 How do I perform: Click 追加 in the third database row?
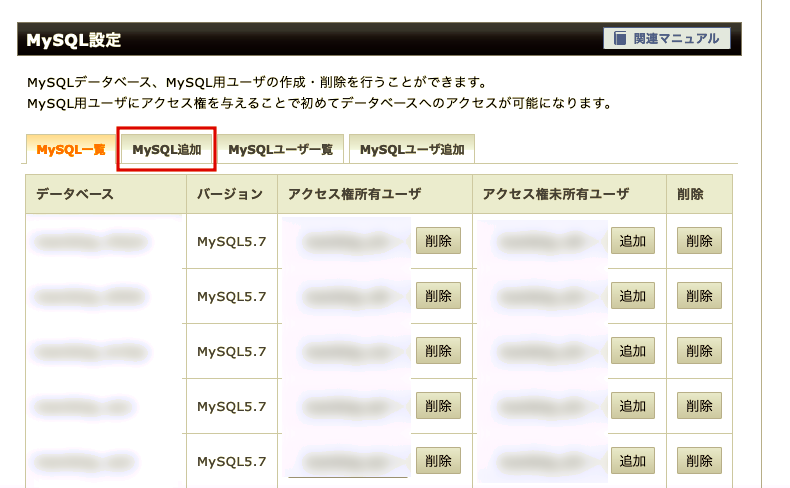tap(633, 351)
